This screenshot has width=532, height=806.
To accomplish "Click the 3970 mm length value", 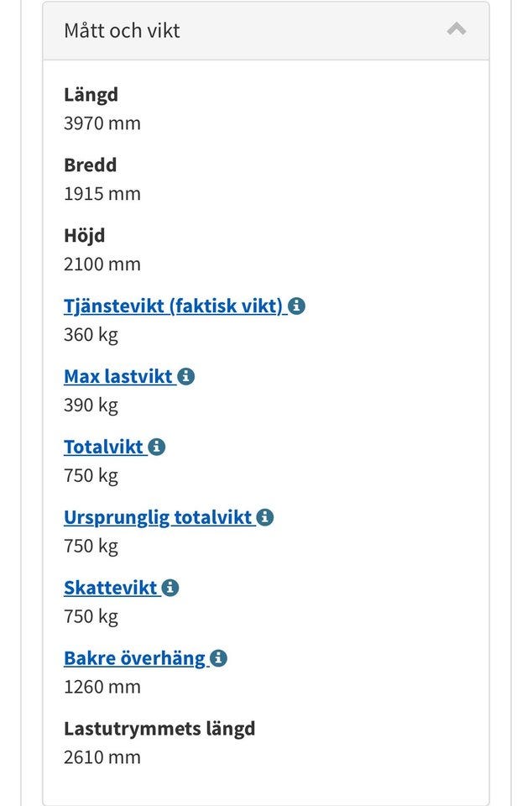I will click(x=102, y=123).
